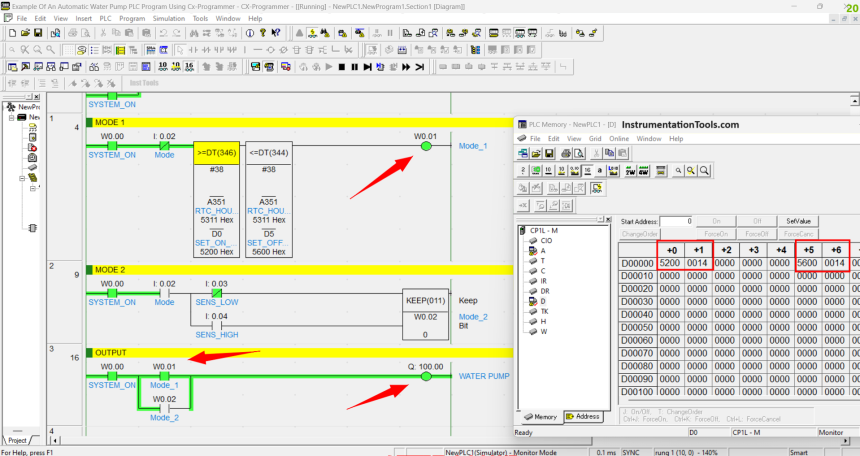The height and width of the screenshot is (456, 860).
Task: Toggle the project workspace window icon
Action: pos(12,67)
